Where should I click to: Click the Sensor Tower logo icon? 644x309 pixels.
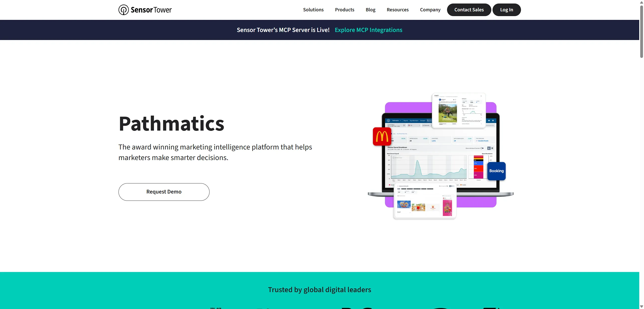(x=124, y=10)
